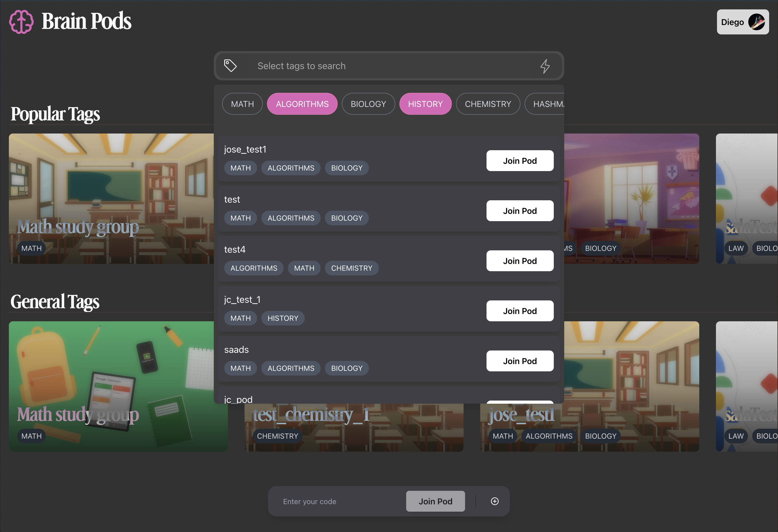Open the test_chemistry_1 pod card
778x532 pixels.
pyautogui.click(x=354, y=428)
